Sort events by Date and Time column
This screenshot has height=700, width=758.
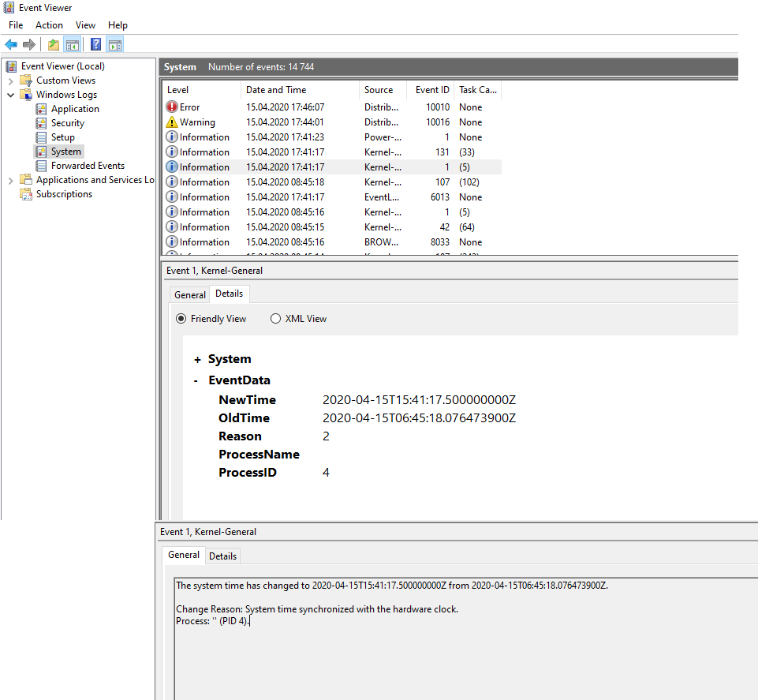(276, 90)
